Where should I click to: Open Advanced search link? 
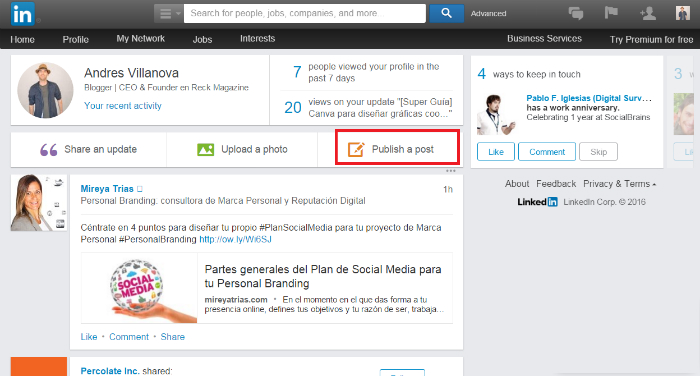point(488,13)
